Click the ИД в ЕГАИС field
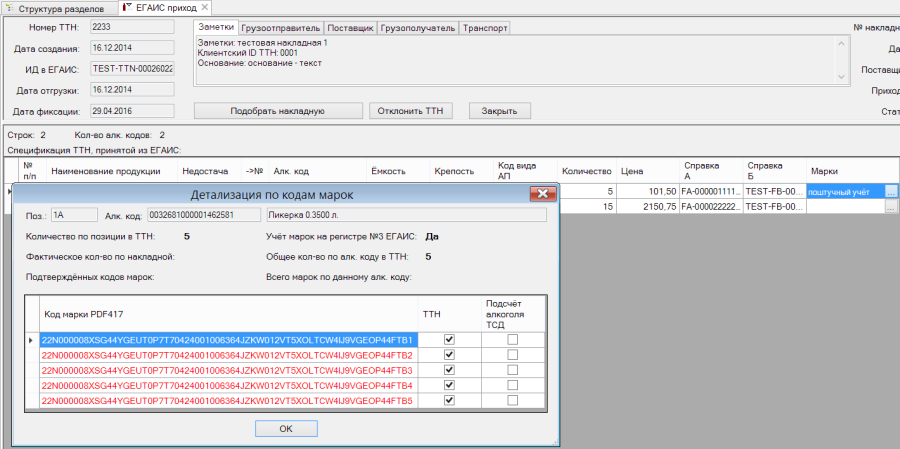Image resolution: width=900 pixels, height=449 pixels. (x=132, y=69)
